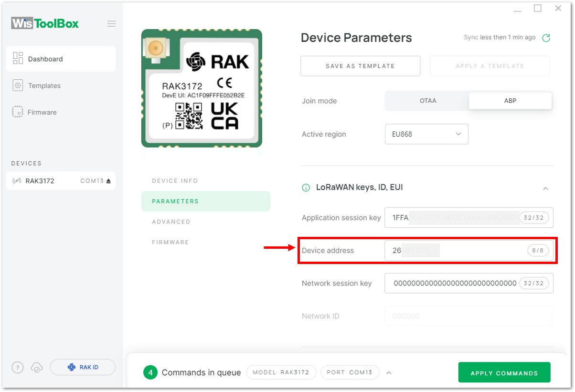
Task: Click the Model RAK3172 chip
Action: tap(281, 372)
